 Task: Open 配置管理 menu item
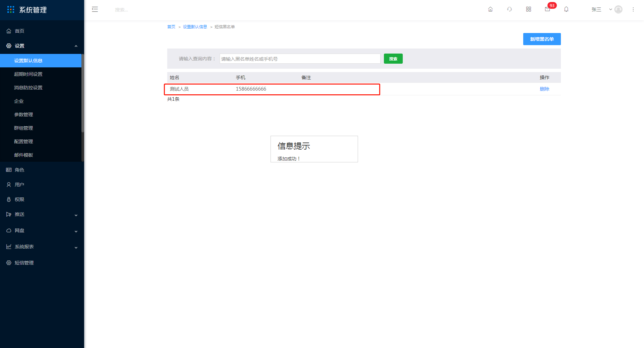[x=41, y=141]
